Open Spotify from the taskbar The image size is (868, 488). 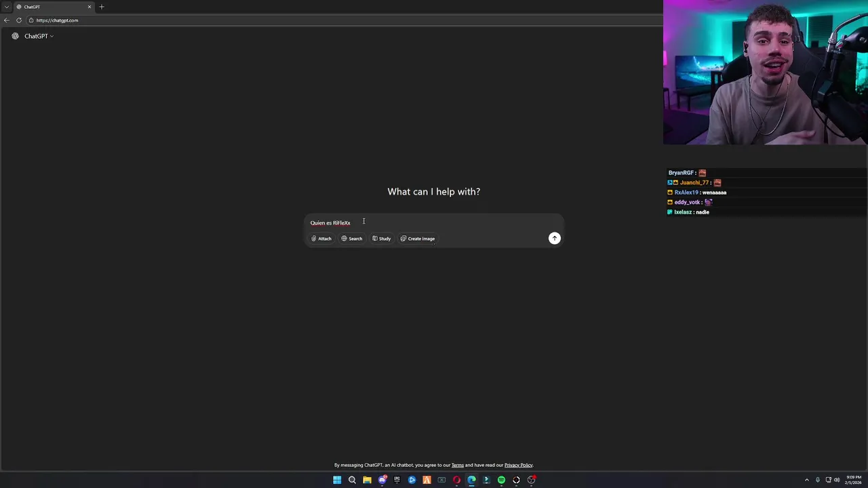point(501,480)
